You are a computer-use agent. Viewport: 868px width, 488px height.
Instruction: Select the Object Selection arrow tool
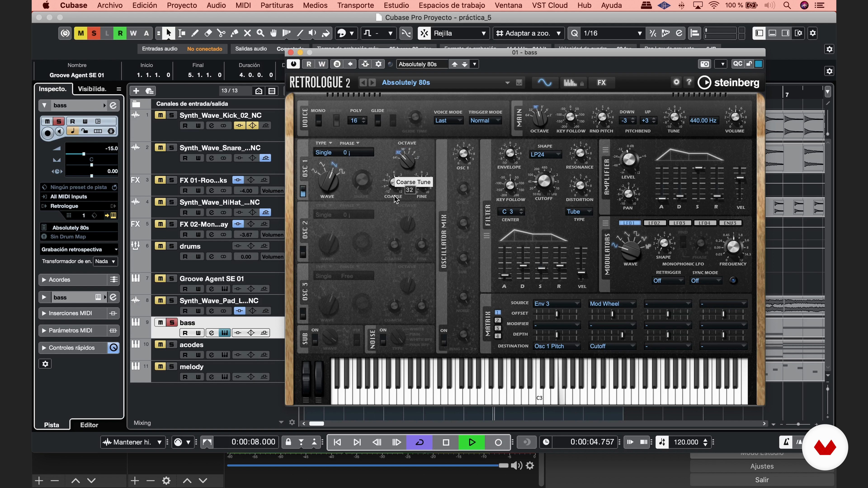pos(168,33)
